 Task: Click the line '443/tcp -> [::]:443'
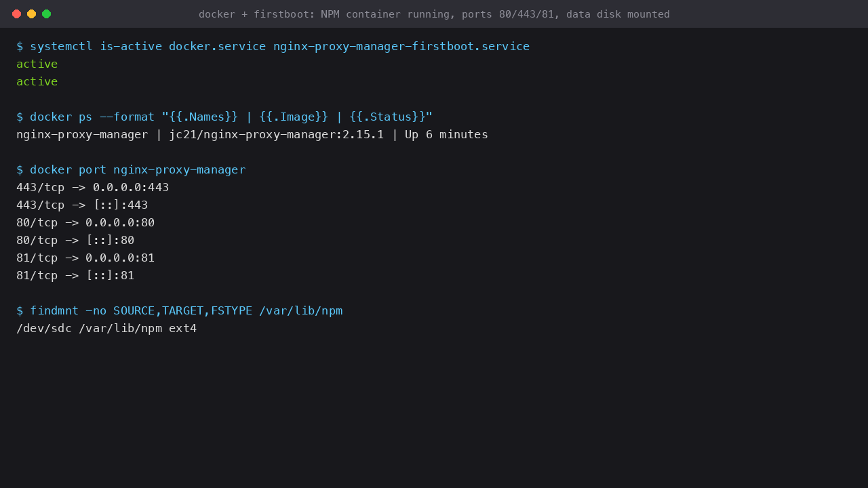coord(82,205)
